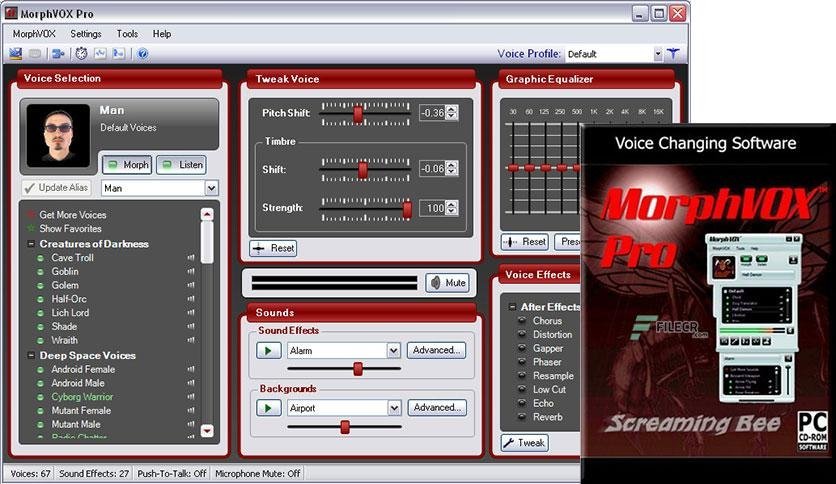This screenshot has height=484, width=836.
Task: Open the Settings menu
Action: 86,34
